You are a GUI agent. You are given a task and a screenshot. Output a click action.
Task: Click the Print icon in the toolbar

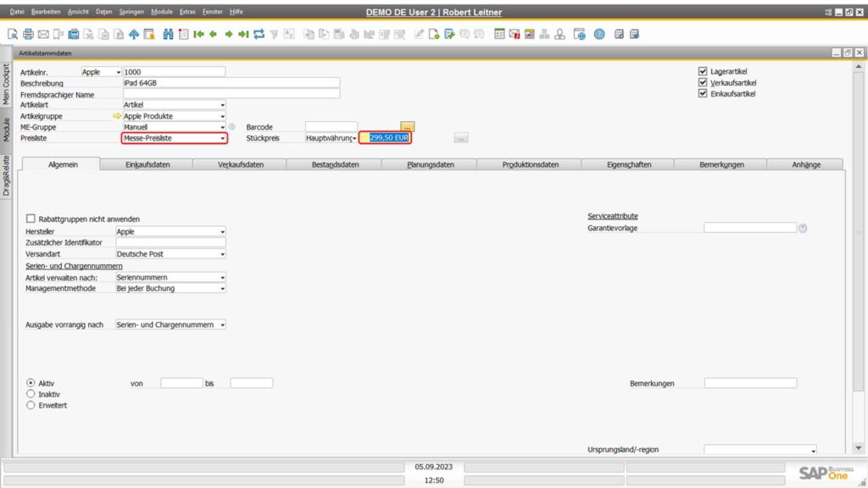pos(28,34)
